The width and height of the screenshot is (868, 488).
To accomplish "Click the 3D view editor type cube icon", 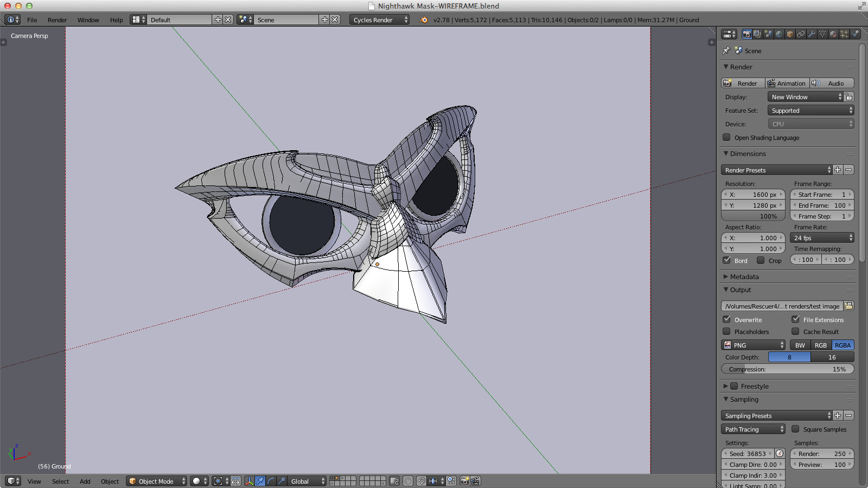I will pyautogui.click(x=13, y=481).
